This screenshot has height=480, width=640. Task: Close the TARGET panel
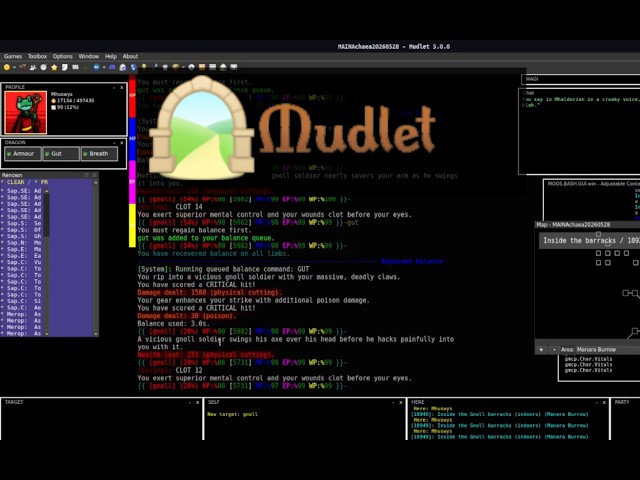tap(198, 402)
